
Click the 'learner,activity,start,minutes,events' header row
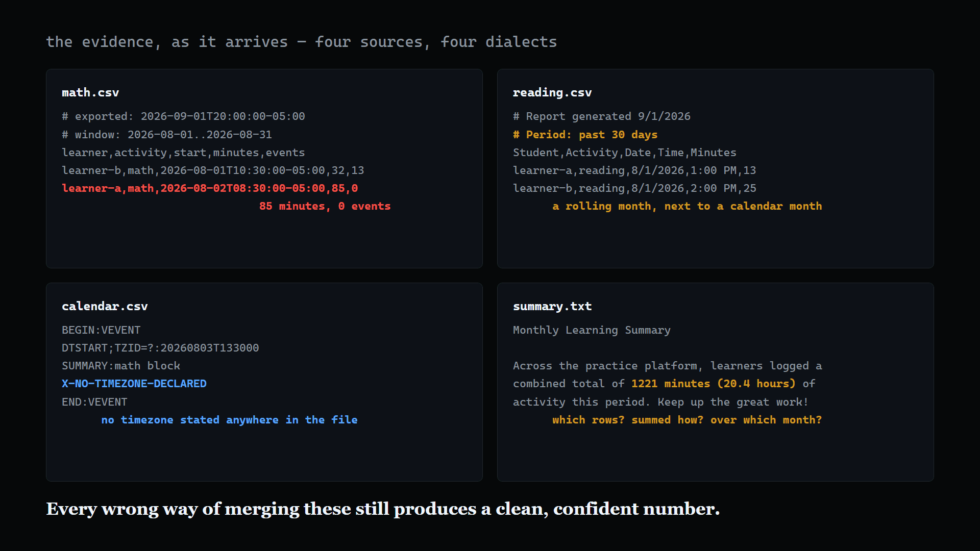183,153
